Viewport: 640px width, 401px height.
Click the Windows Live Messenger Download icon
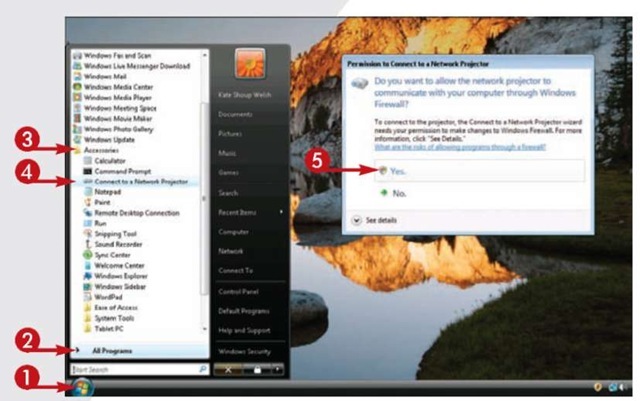(x=77, y=66)
